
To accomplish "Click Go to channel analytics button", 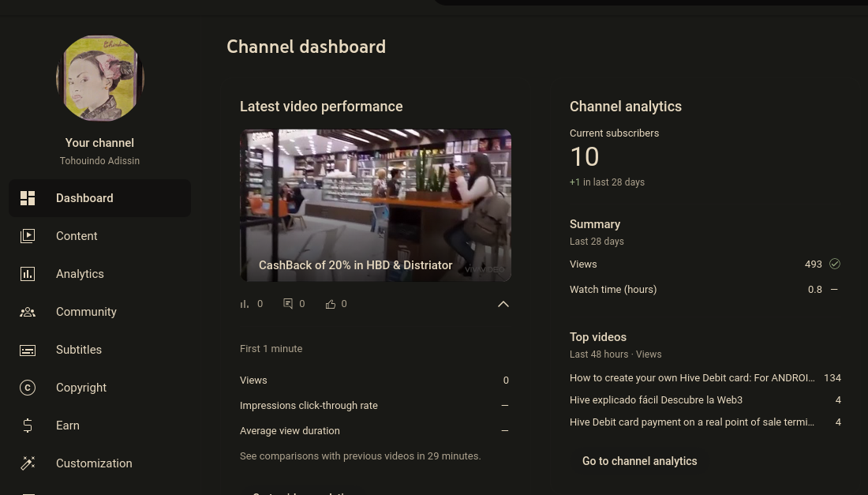I will coord(639,461).
